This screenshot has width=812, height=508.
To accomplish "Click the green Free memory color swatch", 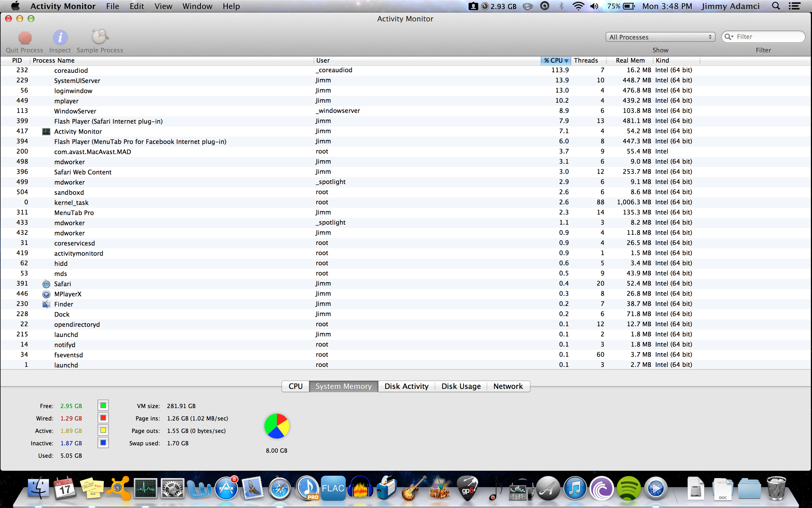I will (103, 406).
